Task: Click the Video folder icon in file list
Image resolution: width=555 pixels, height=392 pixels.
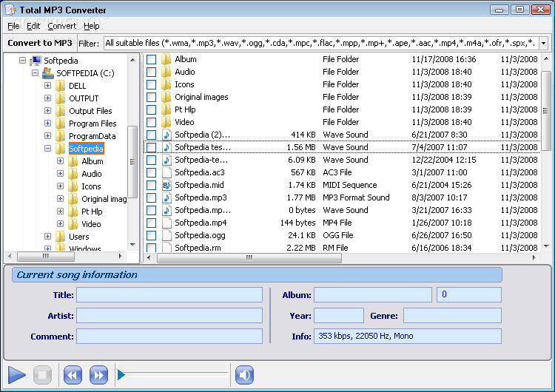Action: pos(166,122)
